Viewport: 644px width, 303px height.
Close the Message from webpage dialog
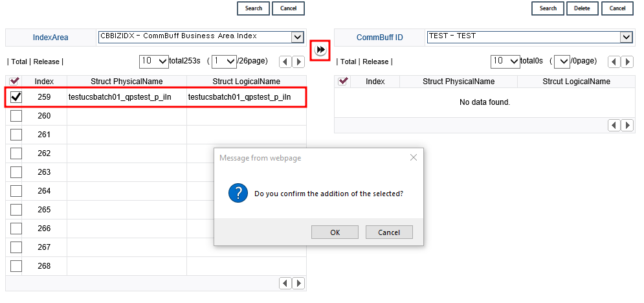point(414,157)
